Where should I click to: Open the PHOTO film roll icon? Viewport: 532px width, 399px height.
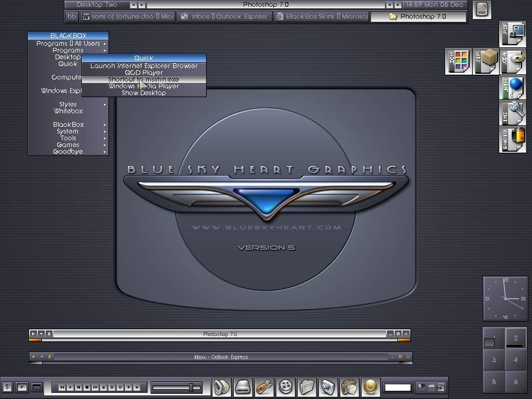coord(513,139)
